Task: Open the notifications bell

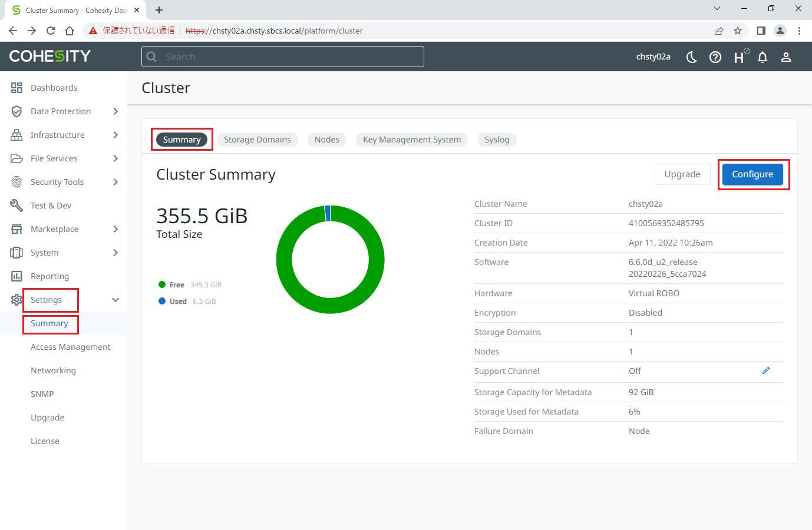Action: point(763,57)
